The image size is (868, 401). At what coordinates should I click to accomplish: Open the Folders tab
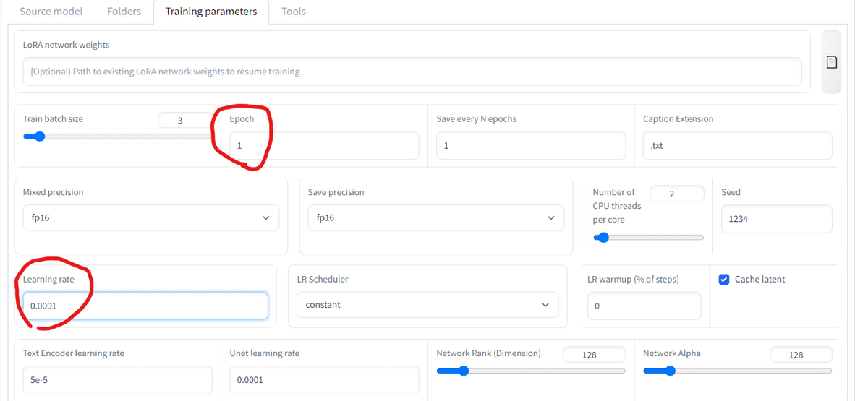tap(124, 12)
